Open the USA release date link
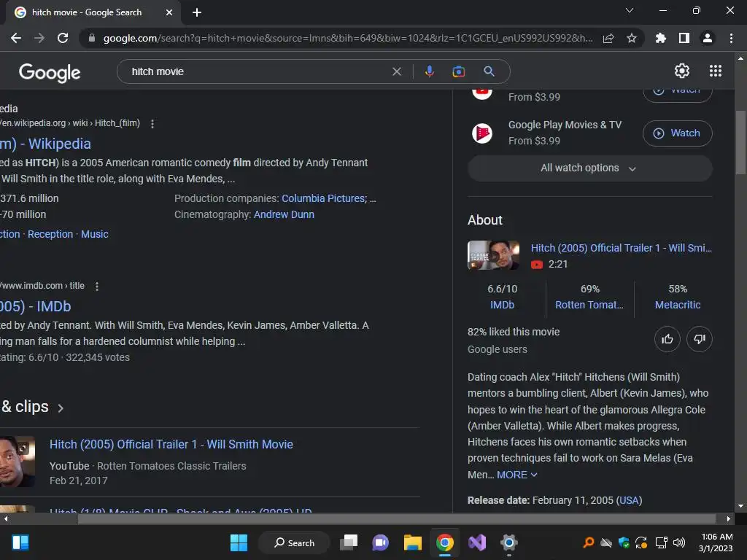 [629, 500]
